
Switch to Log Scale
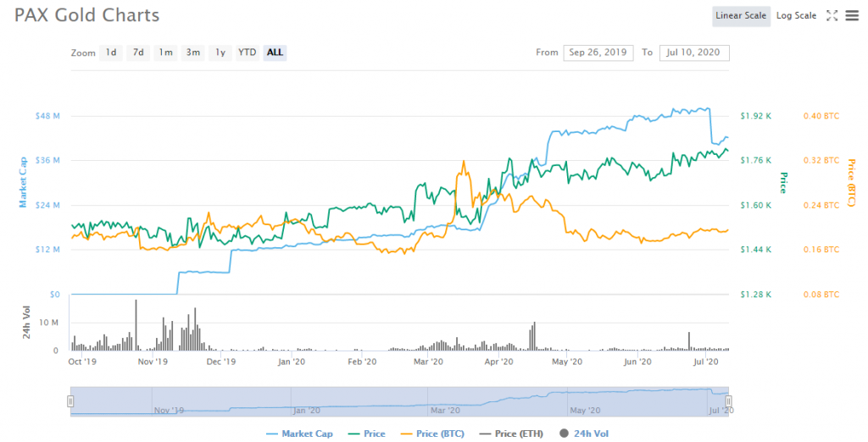796,15
